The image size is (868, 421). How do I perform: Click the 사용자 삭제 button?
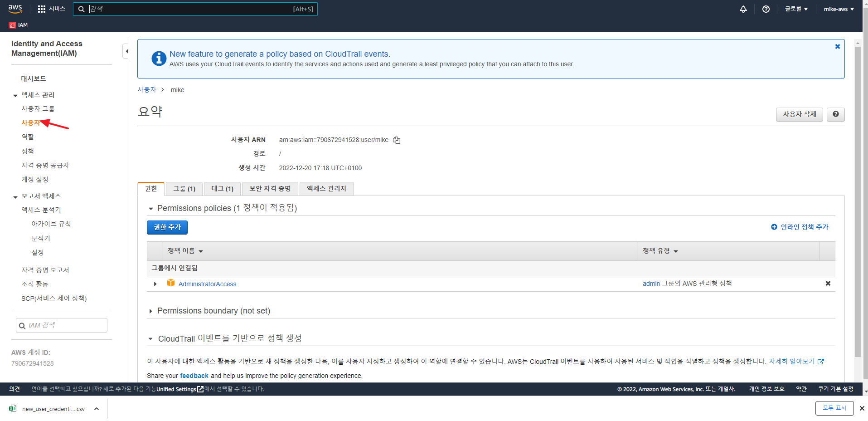(x=800, y=114)
